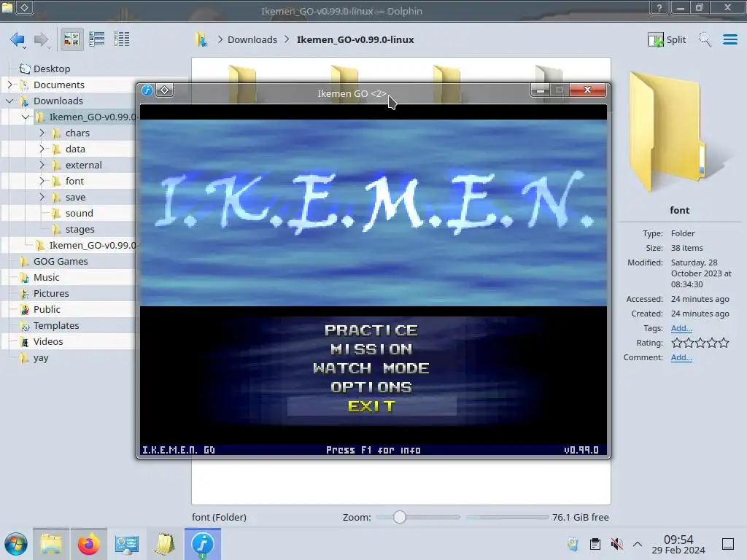Open clipboard tray icon
The image size is (747, 560).
(x=595, y=544)
